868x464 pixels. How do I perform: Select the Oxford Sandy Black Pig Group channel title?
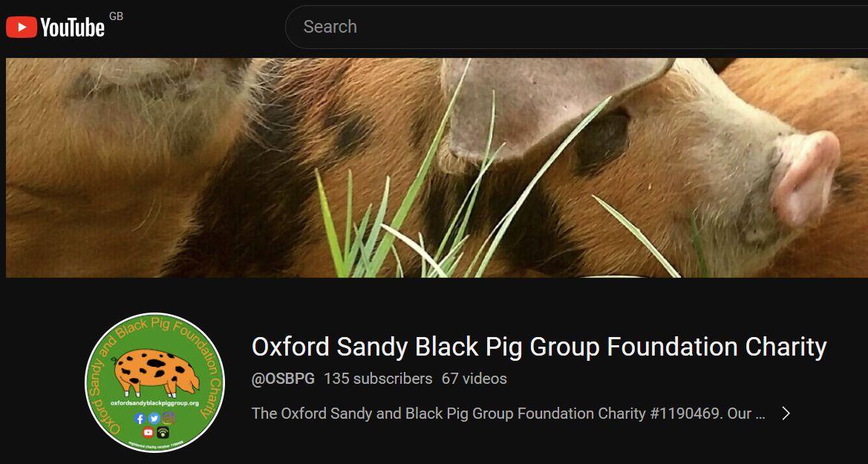point(539,347)
